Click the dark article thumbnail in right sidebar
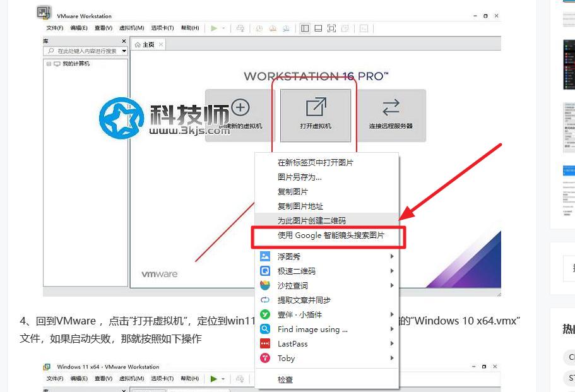 tap(569, 64)
